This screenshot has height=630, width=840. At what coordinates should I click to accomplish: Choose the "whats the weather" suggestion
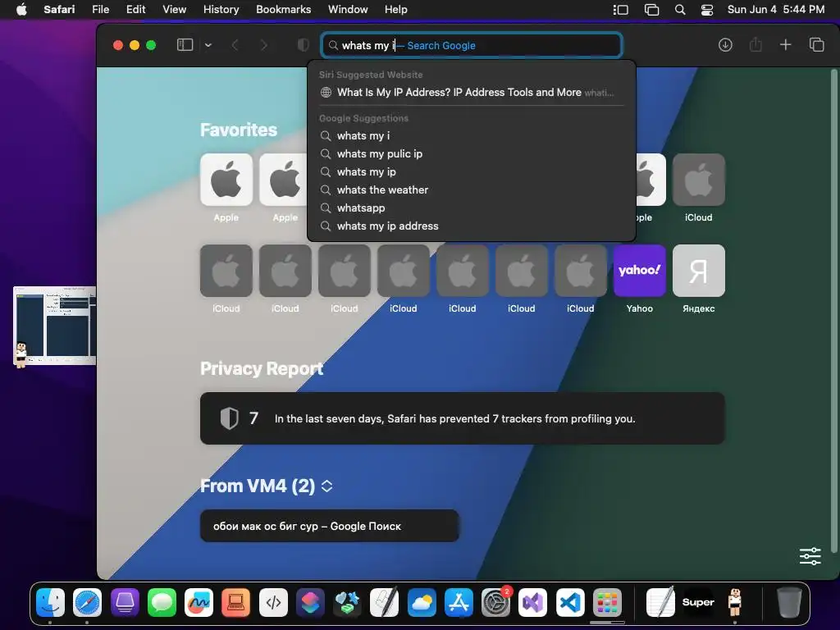tap(472, 190)
